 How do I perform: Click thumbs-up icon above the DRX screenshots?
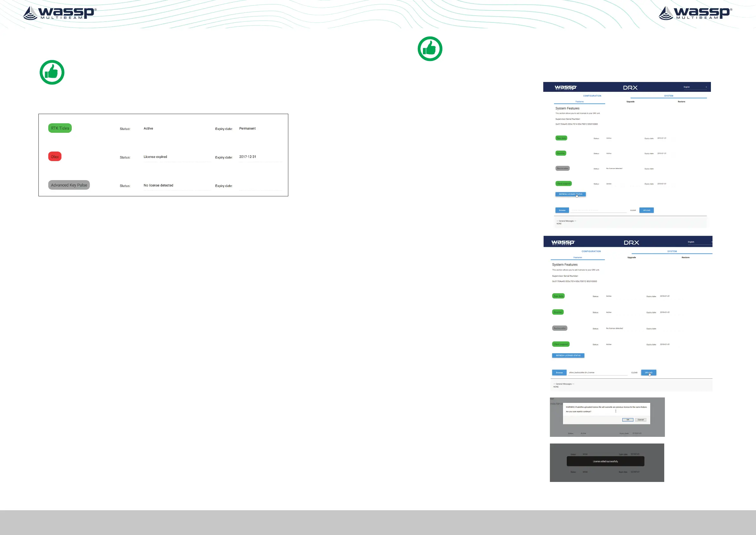coord(430,49)
